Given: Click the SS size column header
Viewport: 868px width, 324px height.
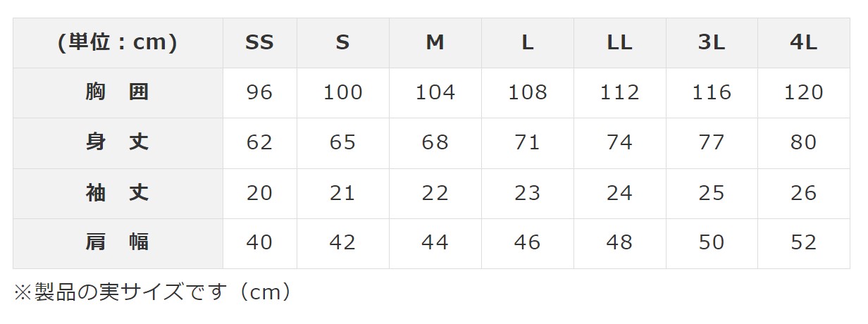Looking at the screenshot, I should (x=259, y=43).
